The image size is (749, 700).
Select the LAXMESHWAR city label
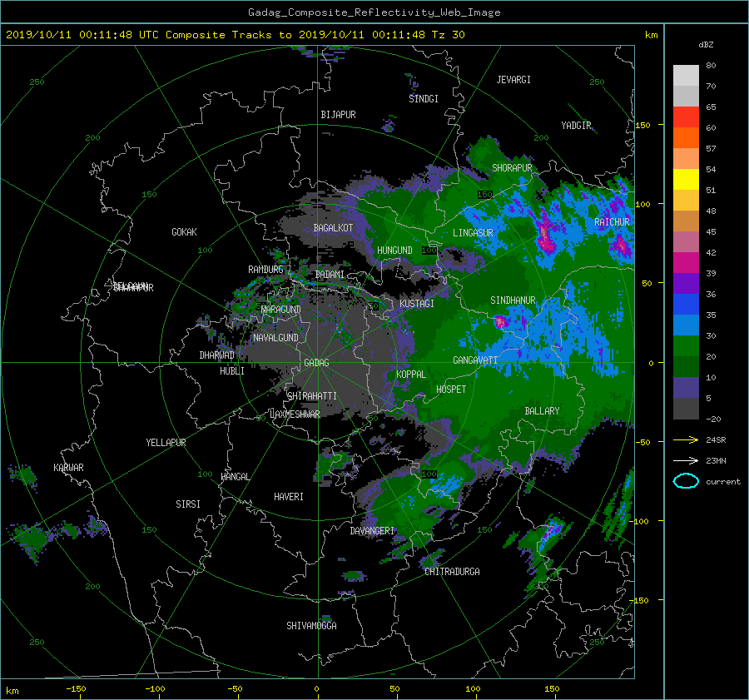[295, 415]
